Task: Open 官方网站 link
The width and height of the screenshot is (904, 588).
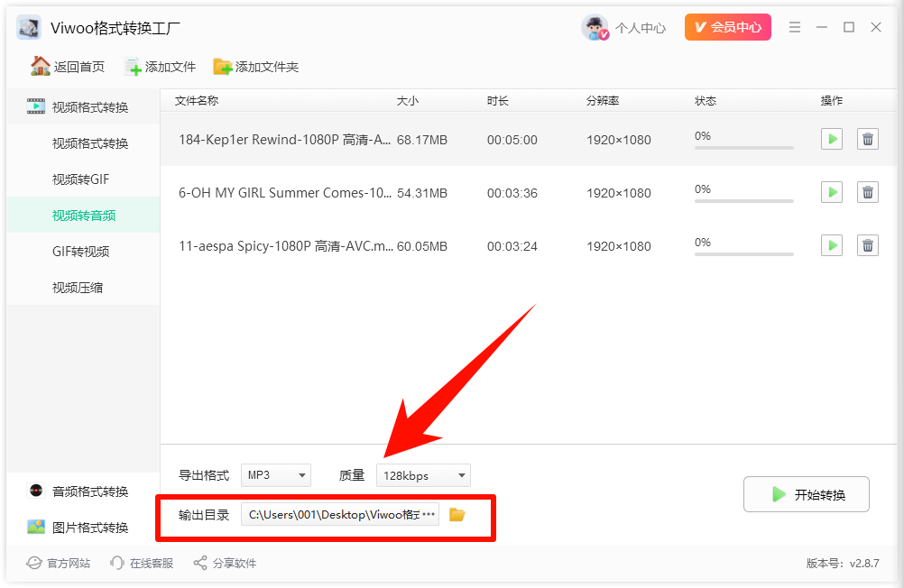Action: [59, 563]
